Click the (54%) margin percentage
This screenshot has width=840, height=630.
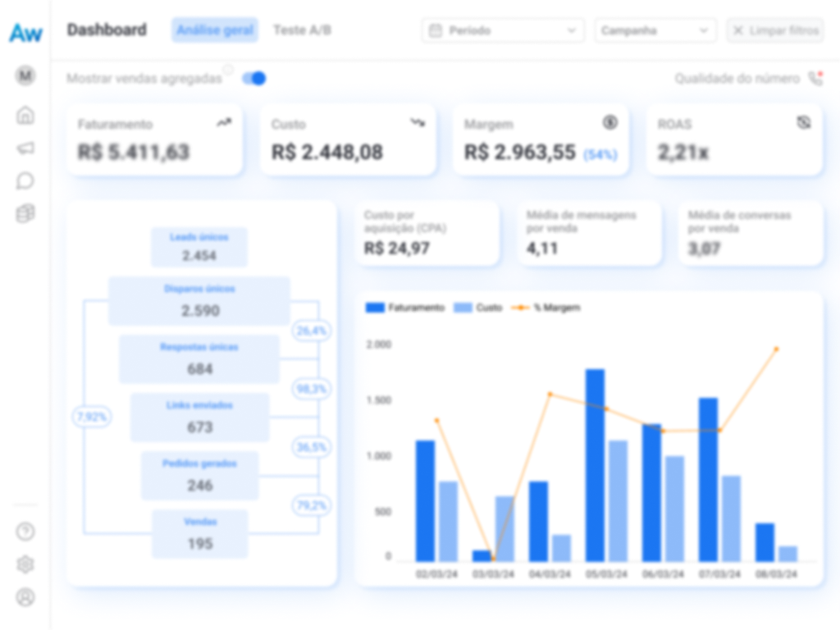600,155
